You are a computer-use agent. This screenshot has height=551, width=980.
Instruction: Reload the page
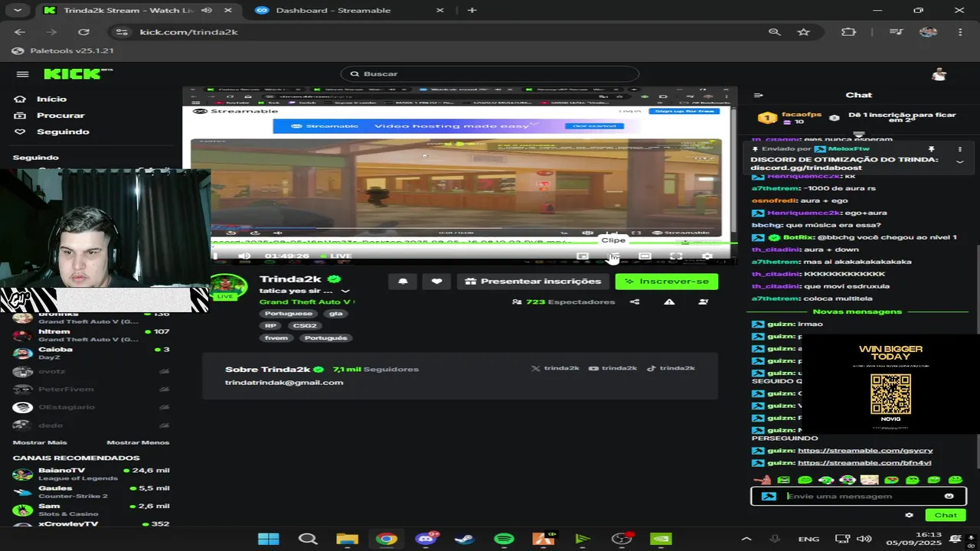click(83, 32)
